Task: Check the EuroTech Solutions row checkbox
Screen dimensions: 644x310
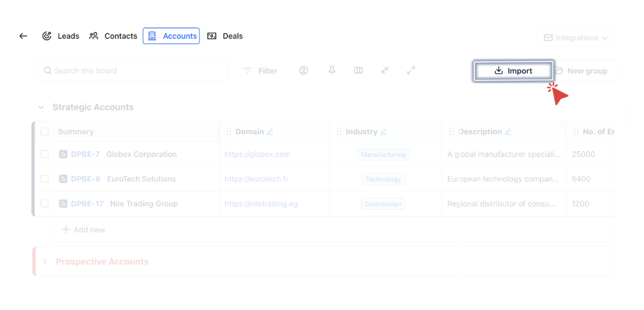Action: tap(45, 179)
